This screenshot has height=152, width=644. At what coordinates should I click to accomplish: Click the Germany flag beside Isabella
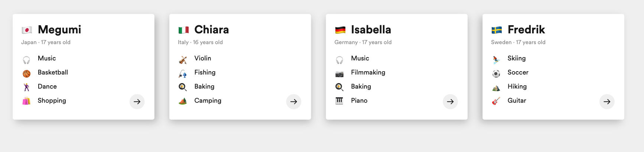tap(340, 30)
